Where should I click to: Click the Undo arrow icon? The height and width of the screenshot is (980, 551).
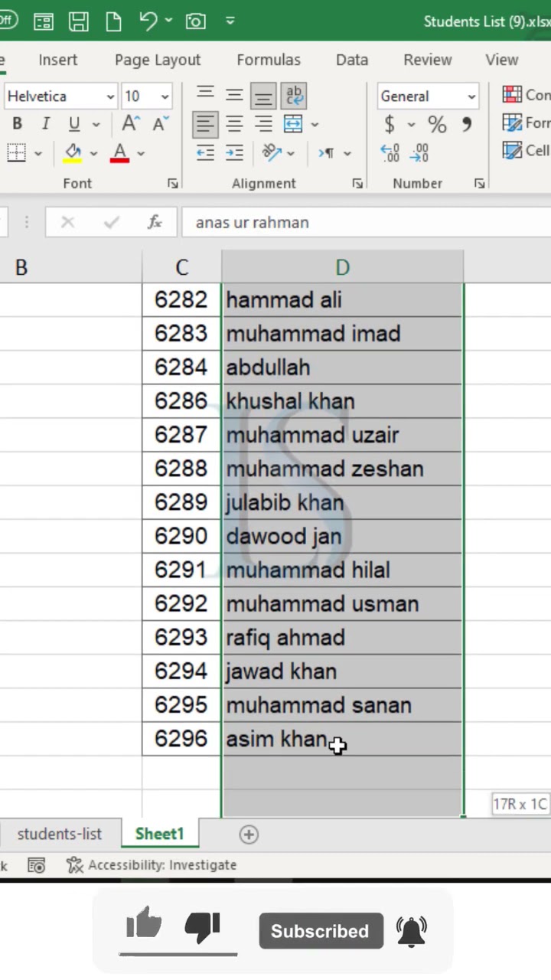(x=149, y=21)
